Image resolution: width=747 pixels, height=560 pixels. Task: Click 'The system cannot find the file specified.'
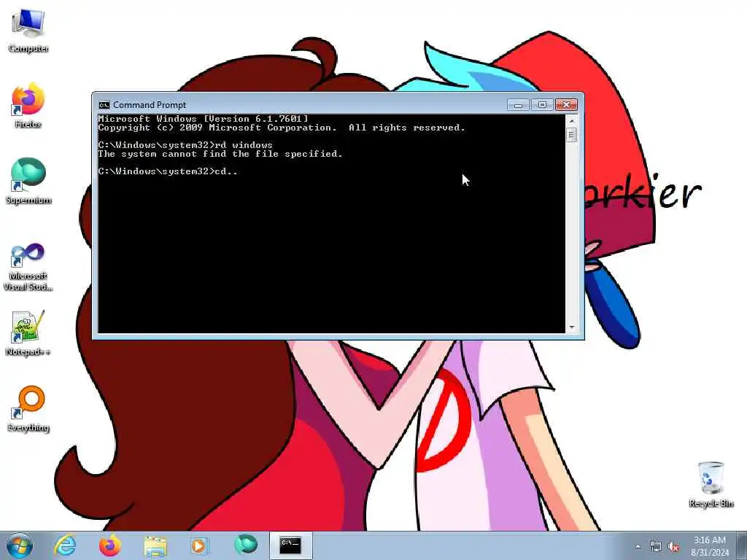pyautogui.click(x=220, y=154)
